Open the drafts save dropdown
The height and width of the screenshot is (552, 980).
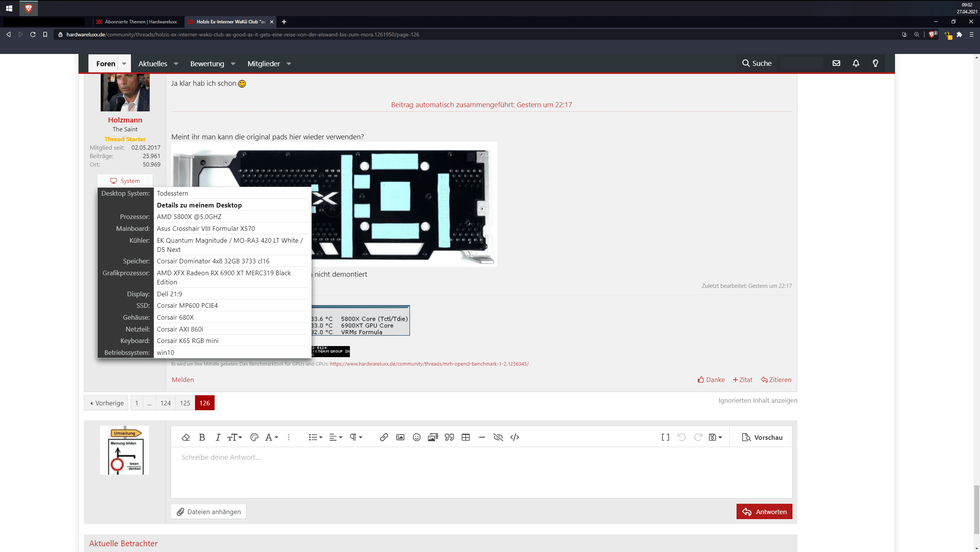pyautogui.click(x=715, y=437)
